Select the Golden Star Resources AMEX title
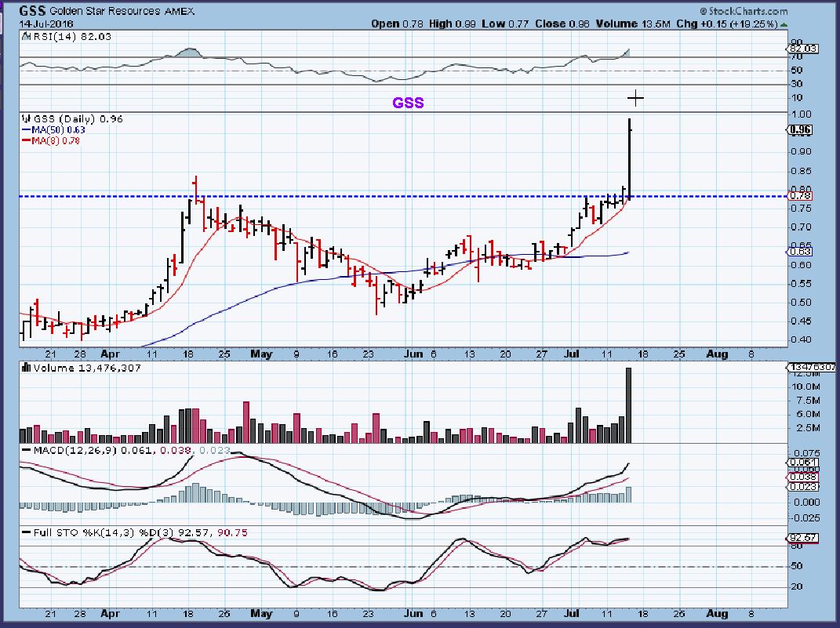 tap(122, 11)
